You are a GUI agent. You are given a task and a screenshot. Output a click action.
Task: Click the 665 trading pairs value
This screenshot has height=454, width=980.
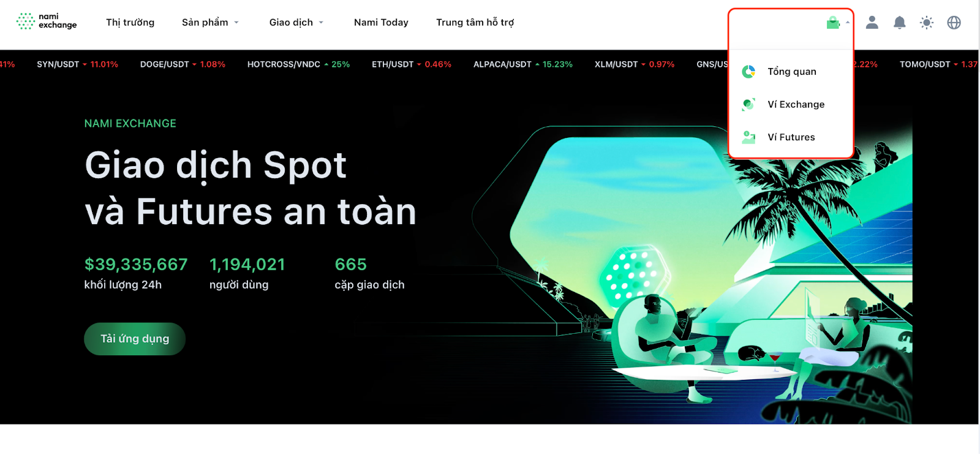351,264
